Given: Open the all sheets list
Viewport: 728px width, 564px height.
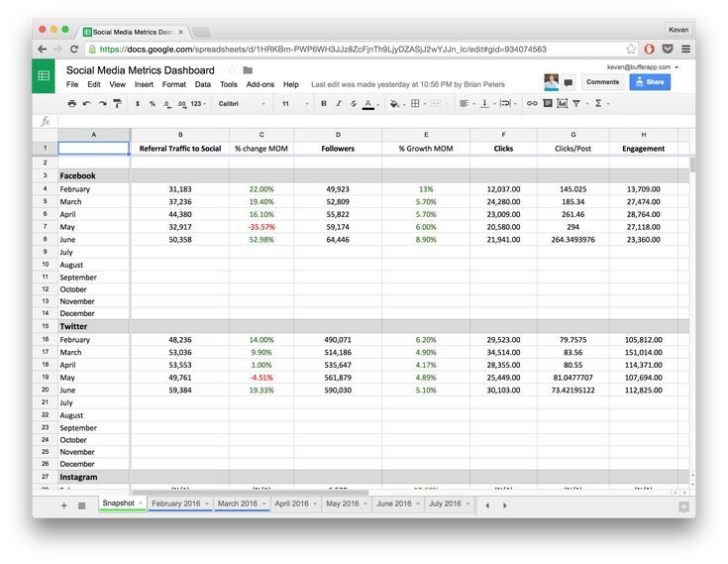Looking at the screenshot, I should coord(81,506).
